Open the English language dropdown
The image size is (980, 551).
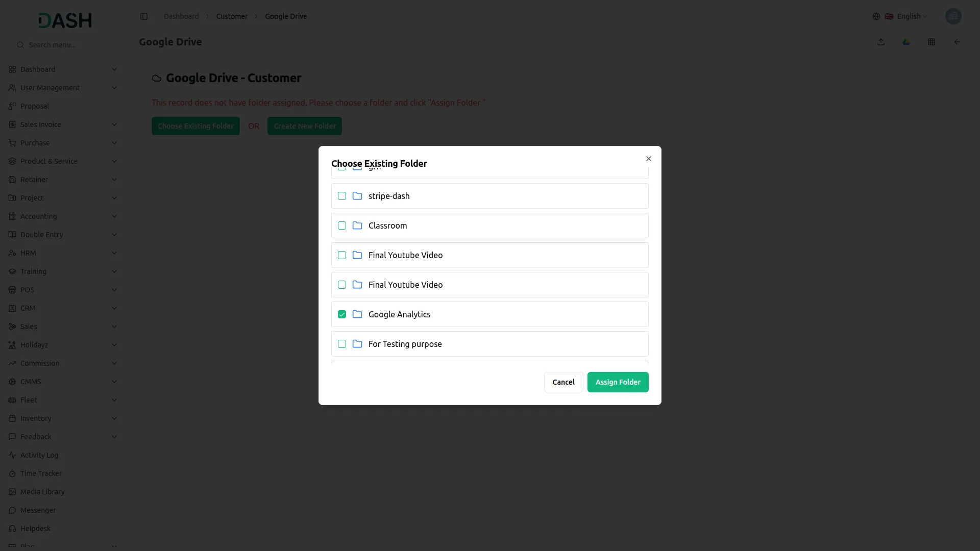coord(909,16)
